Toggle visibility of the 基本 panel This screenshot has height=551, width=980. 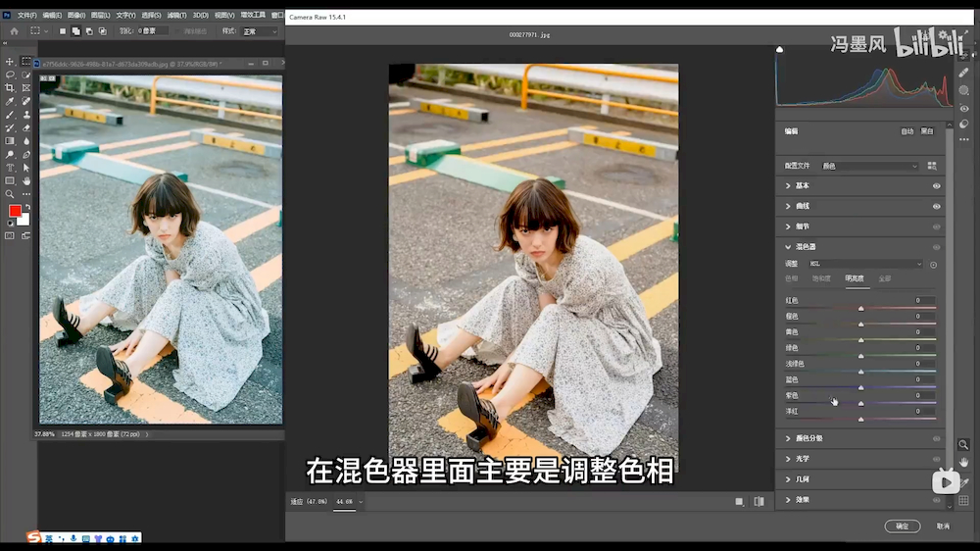(936, 185)
